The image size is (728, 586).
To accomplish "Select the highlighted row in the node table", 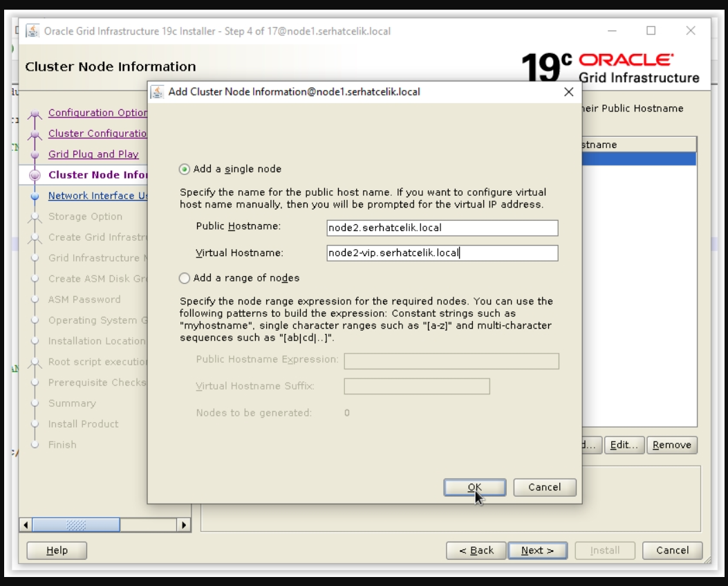I will tap(639, 159).
